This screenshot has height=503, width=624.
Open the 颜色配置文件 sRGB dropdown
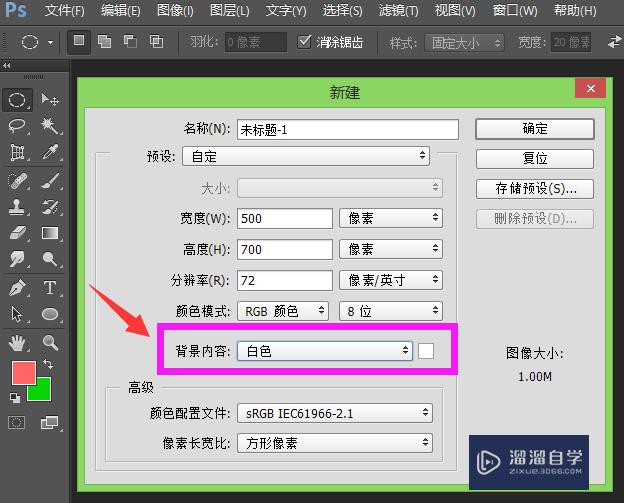pyautogui.click(x=335, y=413)
